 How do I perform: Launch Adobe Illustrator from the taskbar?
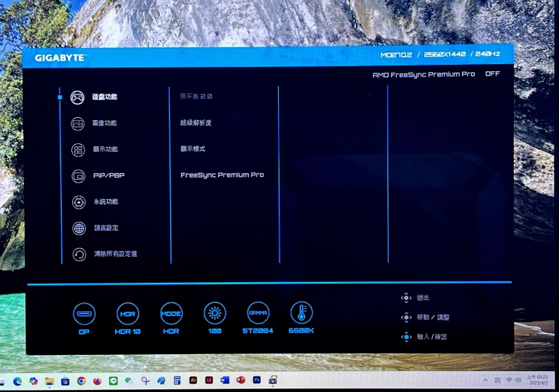(193, 380)
